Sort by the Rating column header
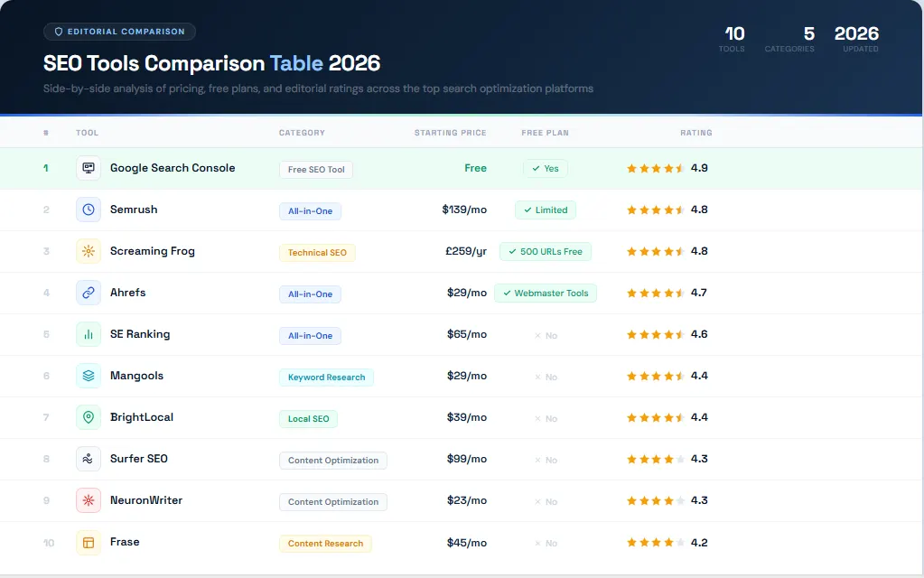This screenshot has width=924, height=578. pyautogui.click(x=696, y=133)
